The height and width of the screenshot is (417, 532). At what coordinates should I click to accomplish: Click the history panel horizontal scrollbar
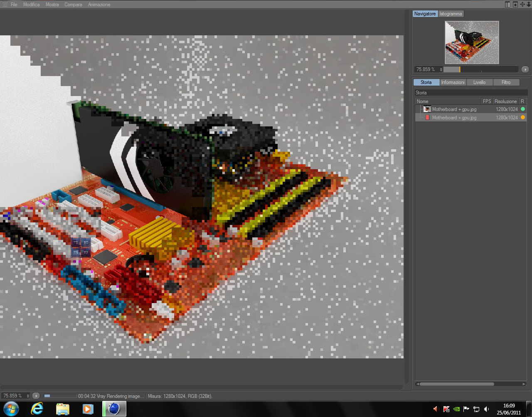click(457, 384)
